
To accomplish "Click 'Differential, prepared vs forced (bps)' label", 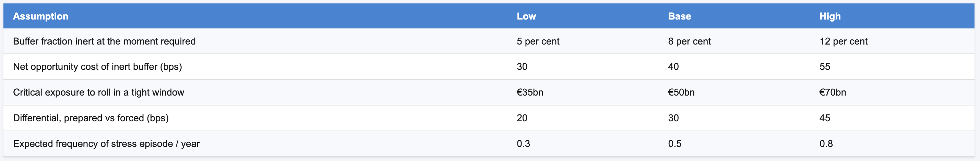I will click(x=91, y=118).
